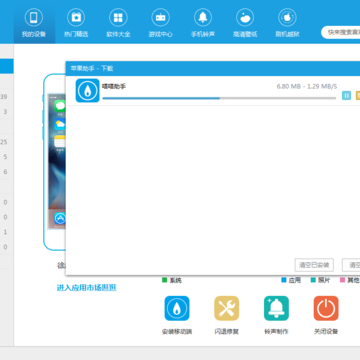The image size is (360, 360).
Task: Open 闪退修复 repair tools icon
Action: 227,308
